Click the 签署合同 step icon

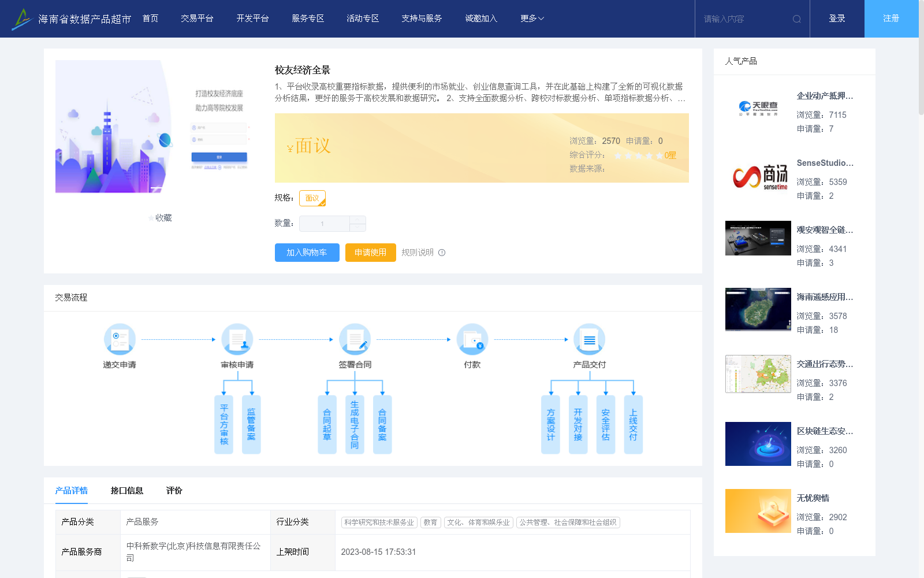coord(355,339)
